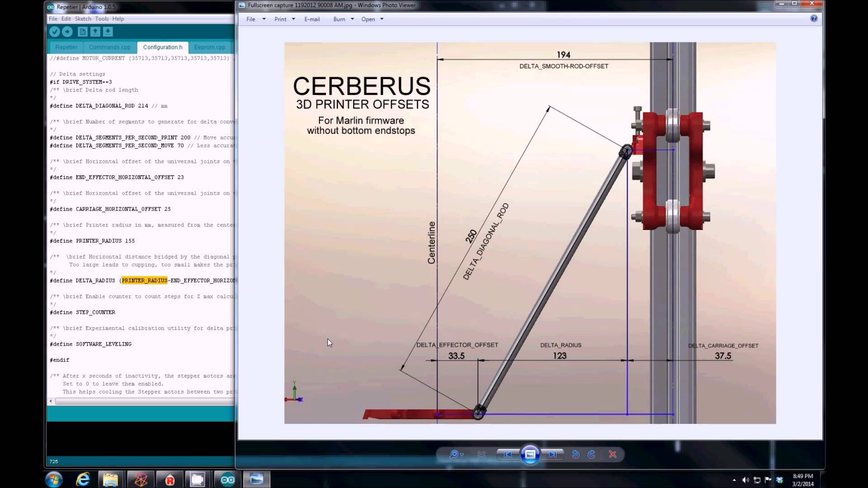Click the CERBERUS diagram image in Photo Viewer

pyautogui.click(x=530, y=233)
